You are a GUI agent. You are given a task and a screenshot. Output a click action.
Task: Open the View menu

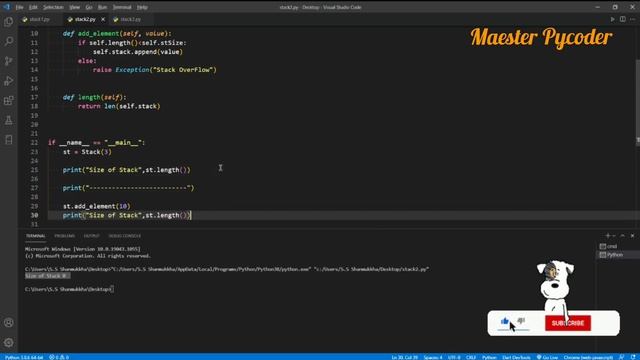(74, 7)
